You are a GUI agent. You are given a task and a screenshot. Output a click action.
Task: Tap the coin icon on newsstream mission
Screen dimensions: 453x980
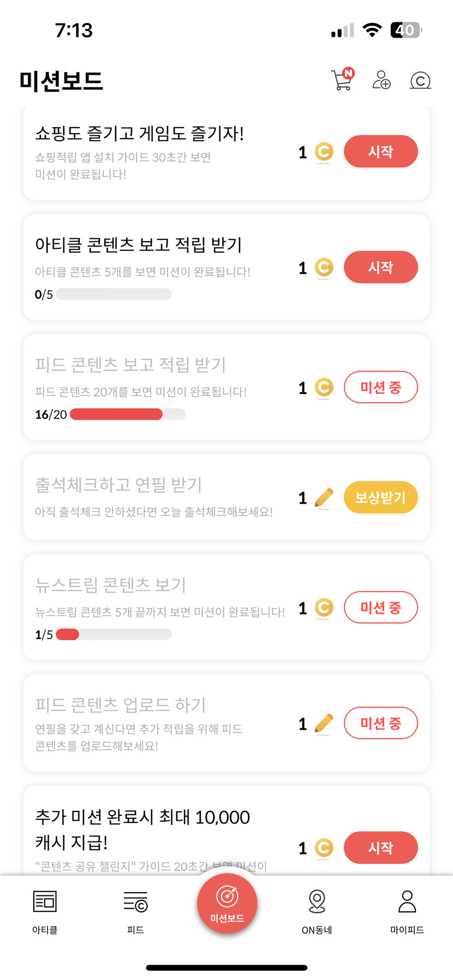click(x=324, y=608)
